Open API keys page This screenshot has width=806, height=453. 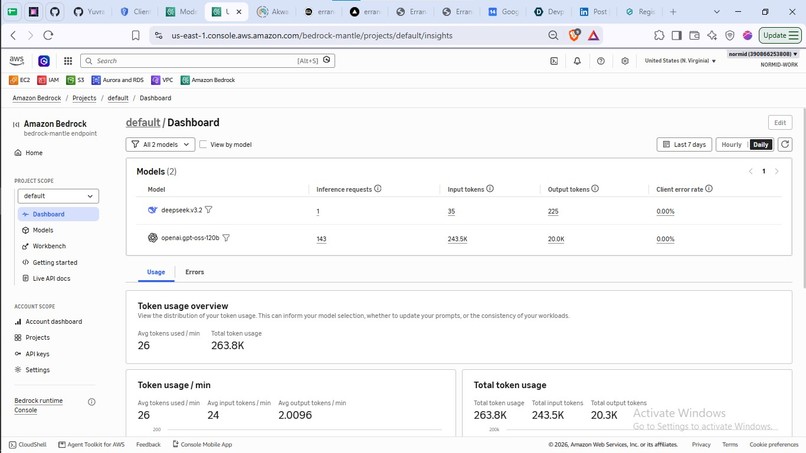pos(37,354)
